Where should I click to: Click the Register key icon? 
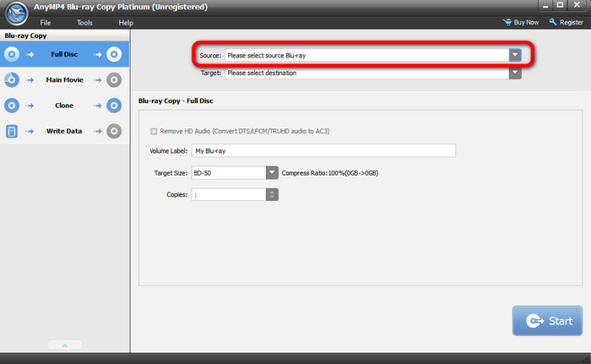pos(552,22)
